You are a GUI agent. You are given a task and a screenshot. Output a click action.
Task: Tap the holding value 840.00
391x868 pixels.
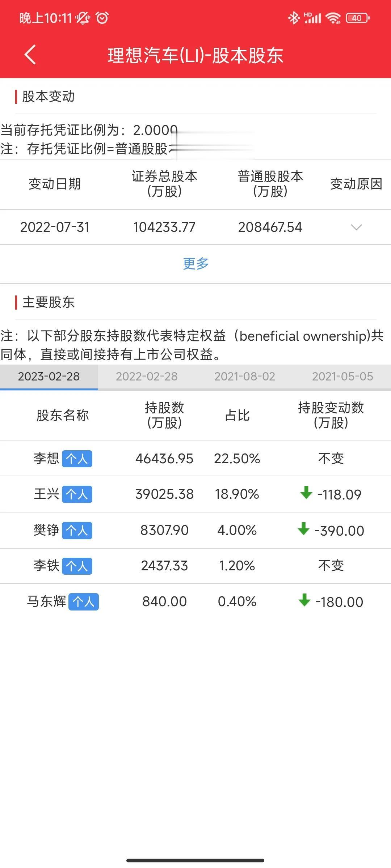(164, 601)
